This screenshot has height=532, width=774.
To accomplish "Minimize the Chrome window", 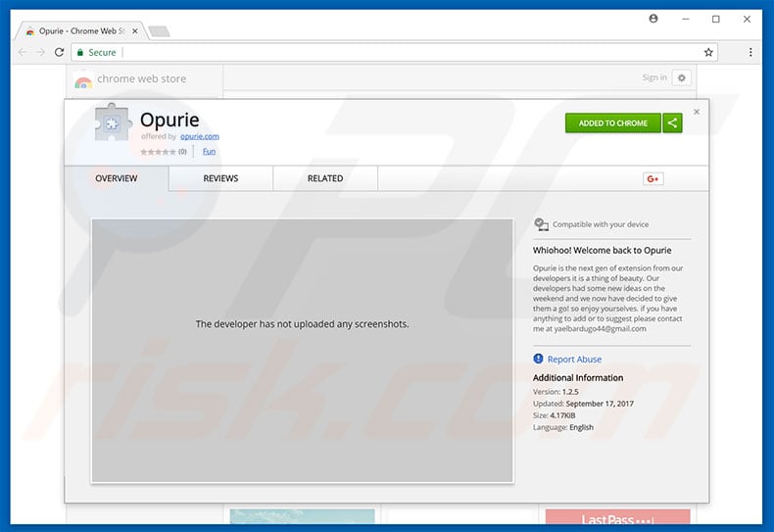I will pos(686,20).
